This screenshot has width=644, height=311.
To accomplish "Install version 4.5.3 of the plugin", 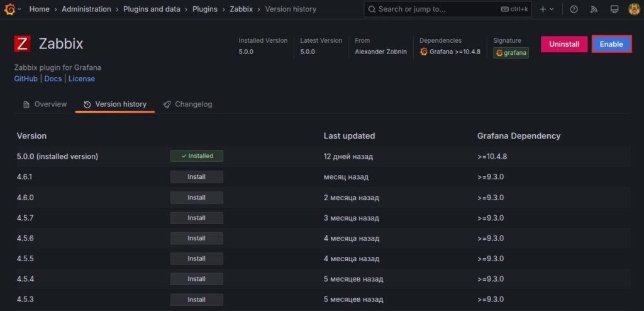I will point(196,299).
